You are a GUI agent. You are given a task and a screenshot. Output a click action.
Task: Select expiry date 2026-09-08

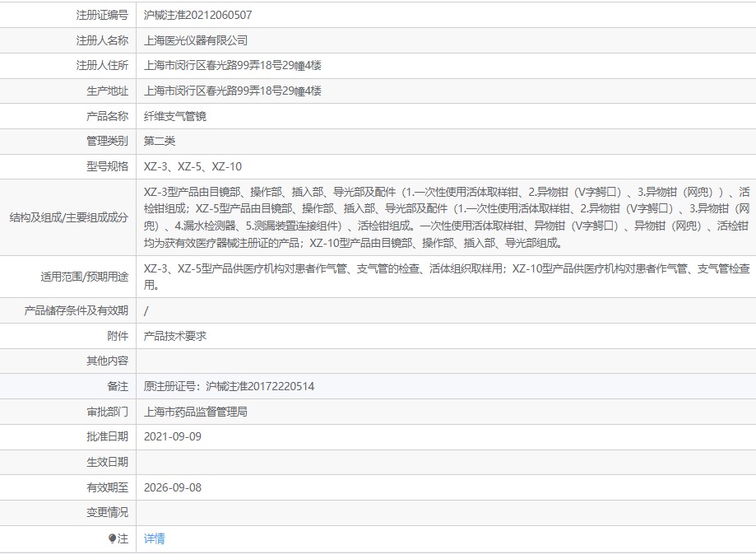coord(173,487)
